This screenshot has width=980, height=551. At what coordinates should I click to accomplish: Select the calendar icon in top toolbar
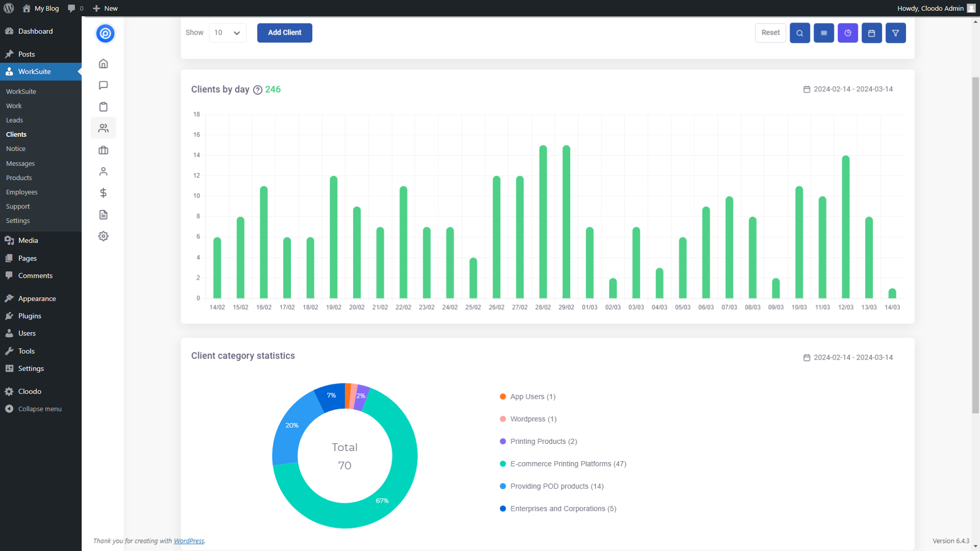pyautogui.click(x=872, y=32)
